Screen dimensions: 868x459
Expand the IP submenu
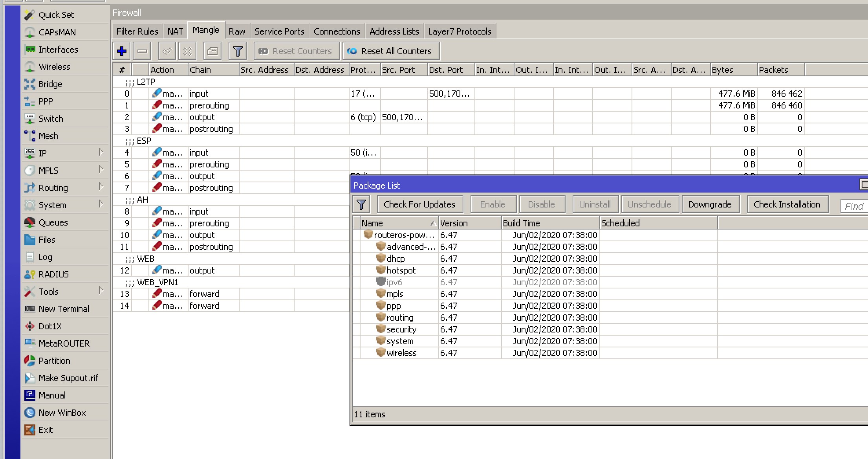pos(65,153)
